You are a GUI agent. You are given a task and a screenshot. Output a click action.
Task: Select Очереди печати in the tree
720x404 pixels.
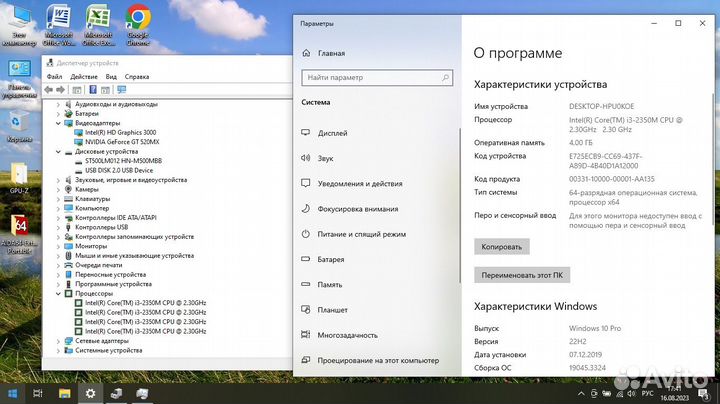click(x=99, y=265)
